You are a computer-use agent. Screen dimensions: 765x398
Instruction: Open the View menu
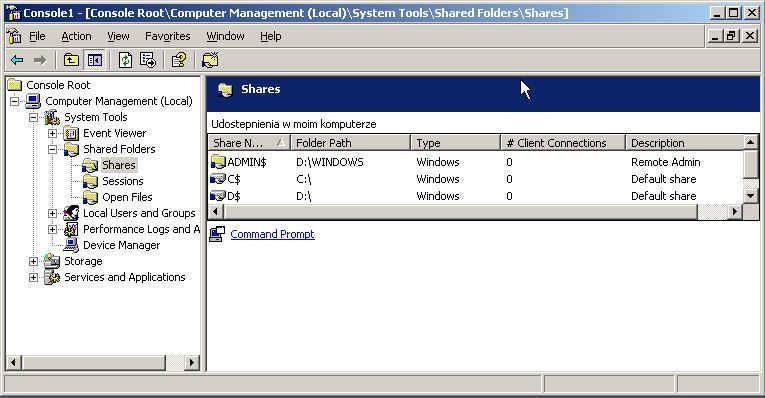[118, 36]
